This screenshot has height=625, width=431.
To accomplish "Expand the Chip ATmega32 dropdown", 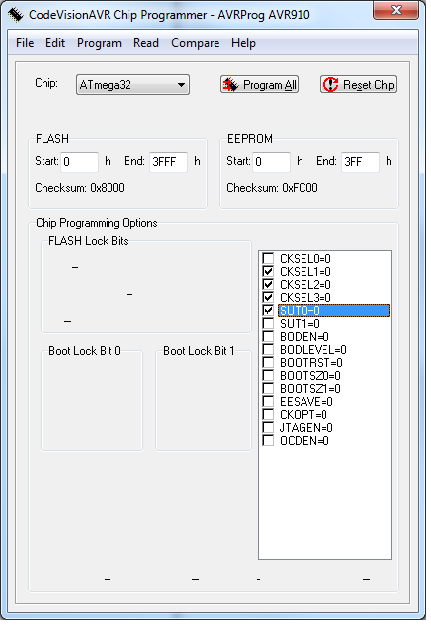I will pyautogui.click(x=133, y=85).
